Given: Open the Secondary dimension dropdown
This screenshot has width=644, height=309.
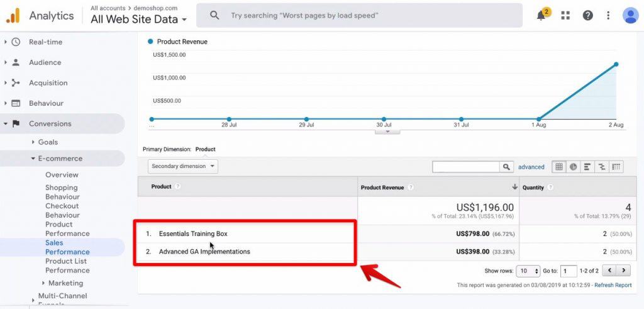Looking at the screenshot, I should (x=183, y=166).
